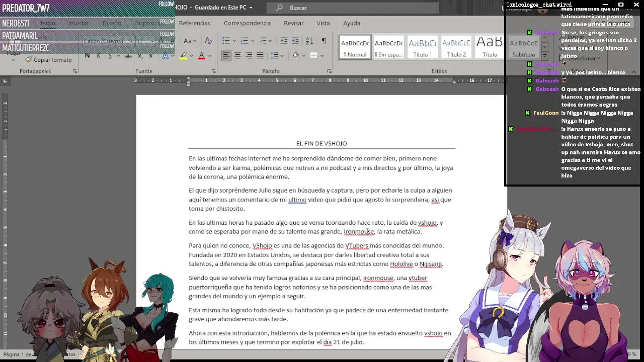Open the Change Case Aa dropdown
644x362 pixels.
coord(190,41)
